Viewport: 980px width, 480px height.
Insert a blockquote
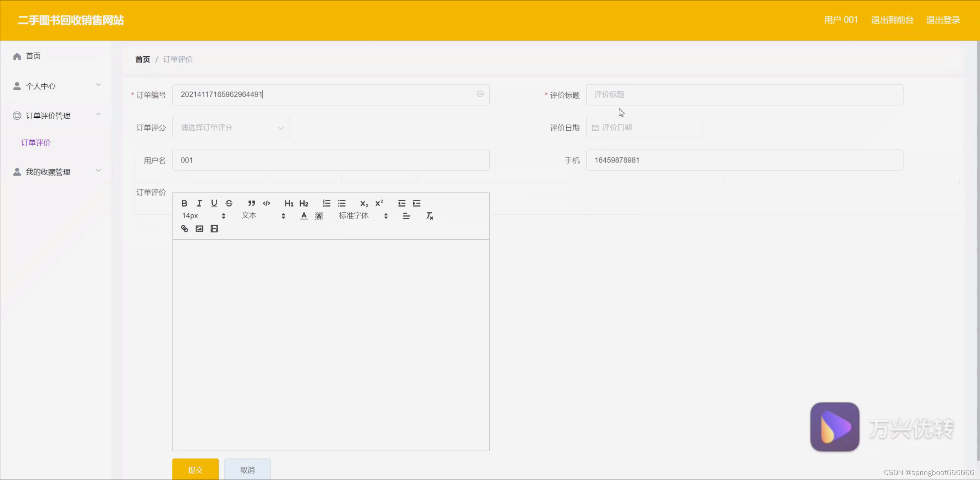click(251, 203)
